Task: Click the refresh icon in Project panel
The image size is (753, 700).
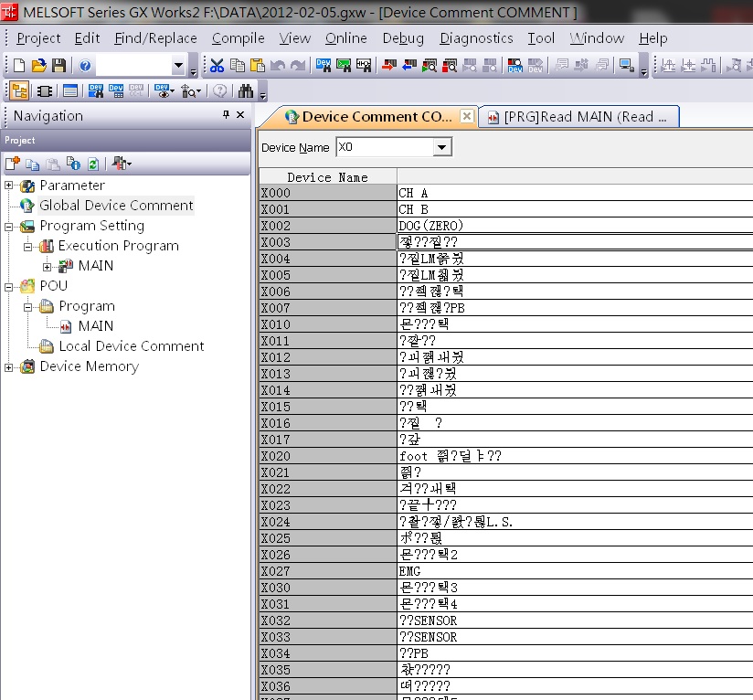Action: (x=93, y=164)
